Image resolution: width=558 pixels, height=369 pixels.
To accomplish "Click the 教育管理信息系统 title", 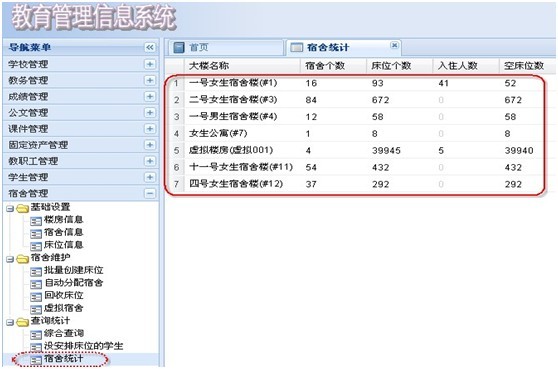I will [x=94, y=17].
